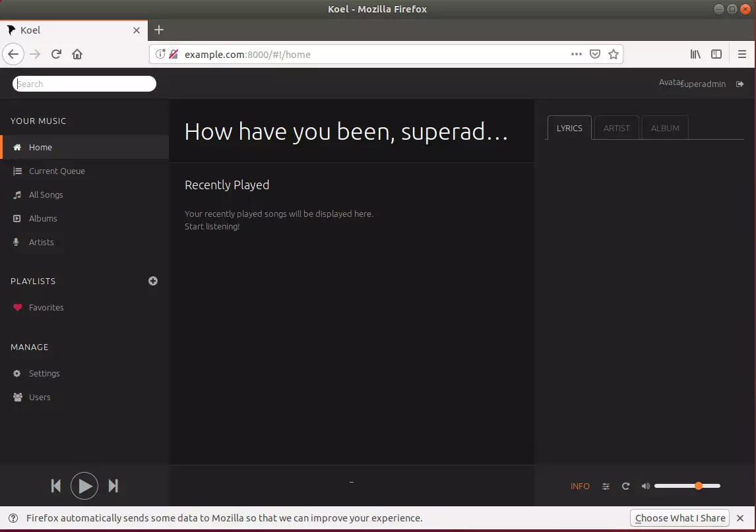Mute the volume speaker icon
Viewport: 756px width, 532px height.
[646, 487]
